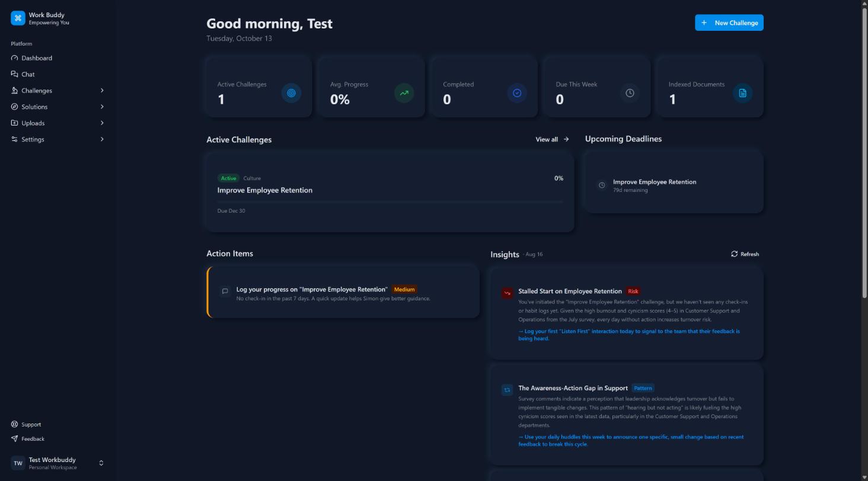Click the 'Due Dec 30' label

[231, 211]
